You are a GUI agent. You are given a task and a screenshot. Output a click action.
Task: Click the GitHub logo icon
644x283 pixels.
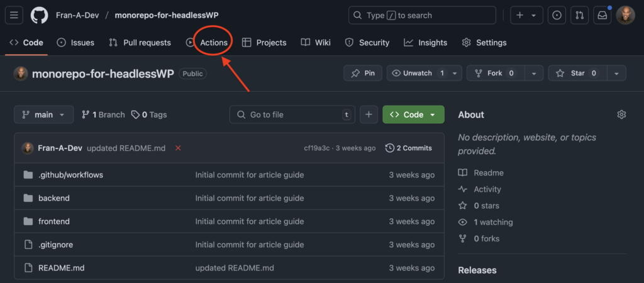click(x=39, y=15)
